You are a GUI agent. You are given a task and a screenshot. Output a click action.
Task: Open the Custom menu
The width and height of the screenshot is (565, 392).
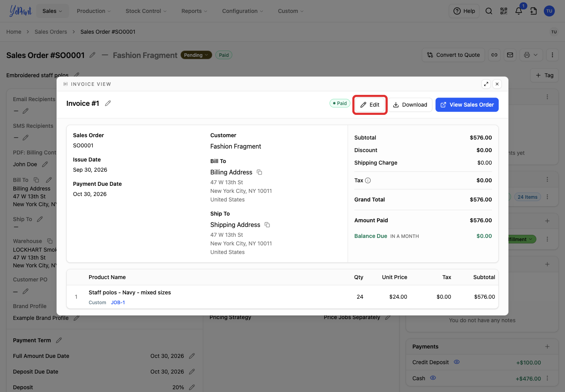coord(291,11)
